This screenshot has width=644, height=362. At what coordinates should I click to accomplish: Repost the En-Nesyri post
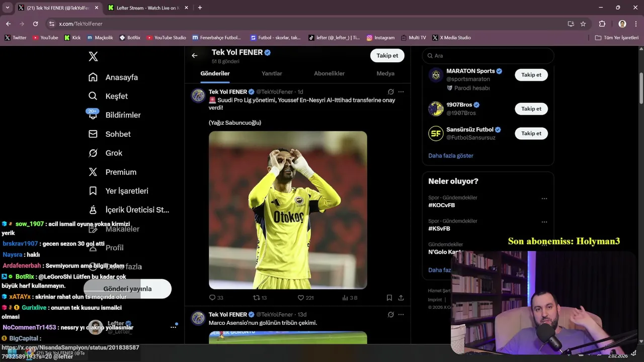coord(260,298)
